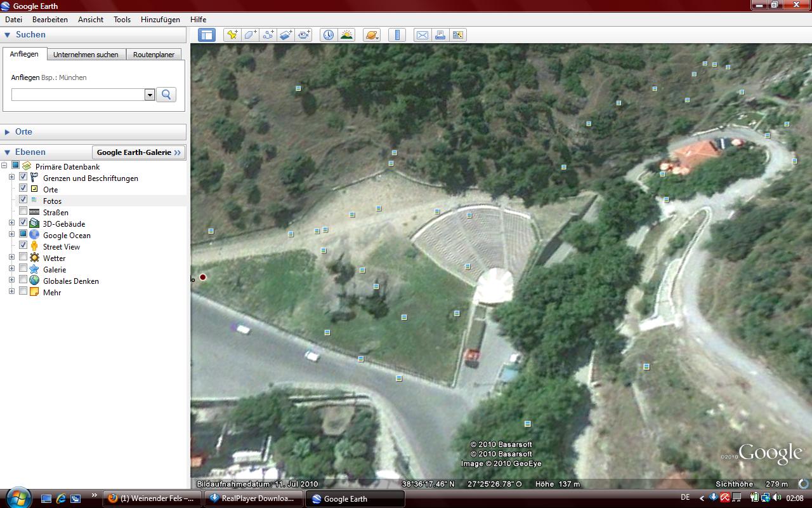Viewport: 812px width, 508px height.
Task: Expand the Orte panel section
Action: (8, 132)
